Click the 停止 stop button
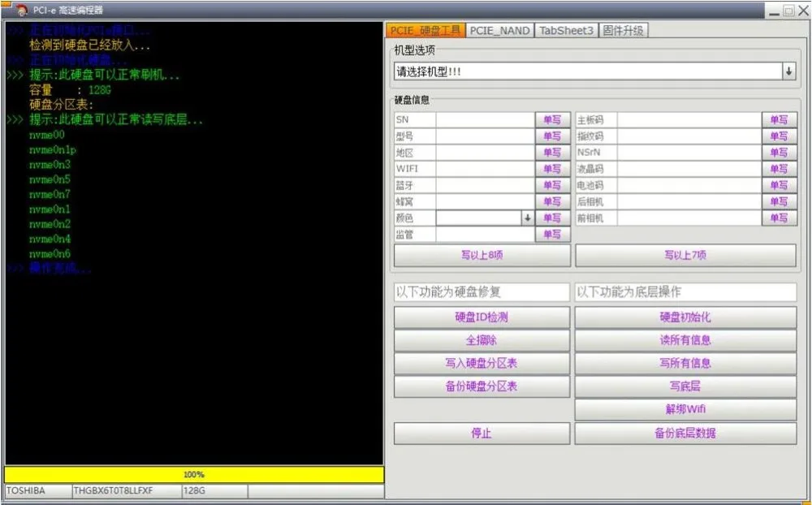 pyautogui.click(x=482, y=433)
